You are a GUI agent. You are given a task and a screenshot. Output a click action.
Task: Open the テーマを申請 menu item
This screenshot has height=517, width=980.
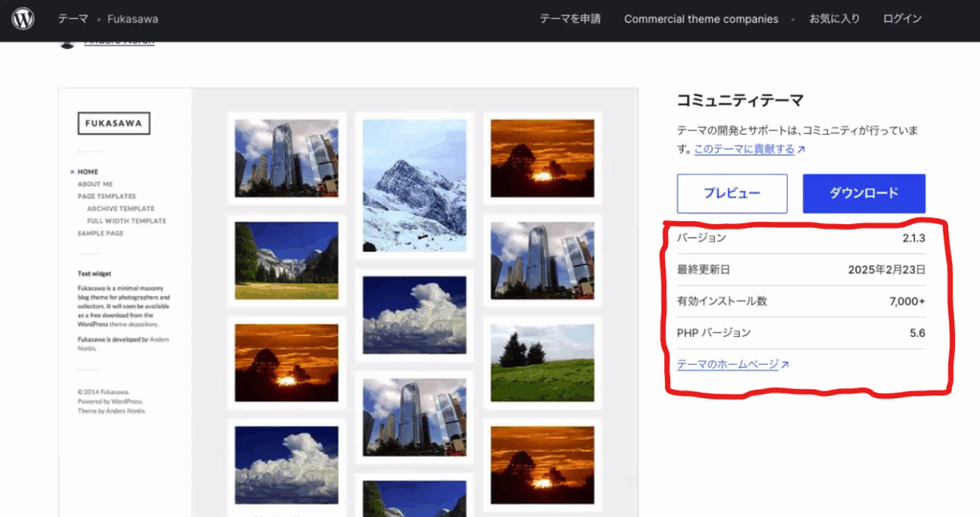click(570, 19)
